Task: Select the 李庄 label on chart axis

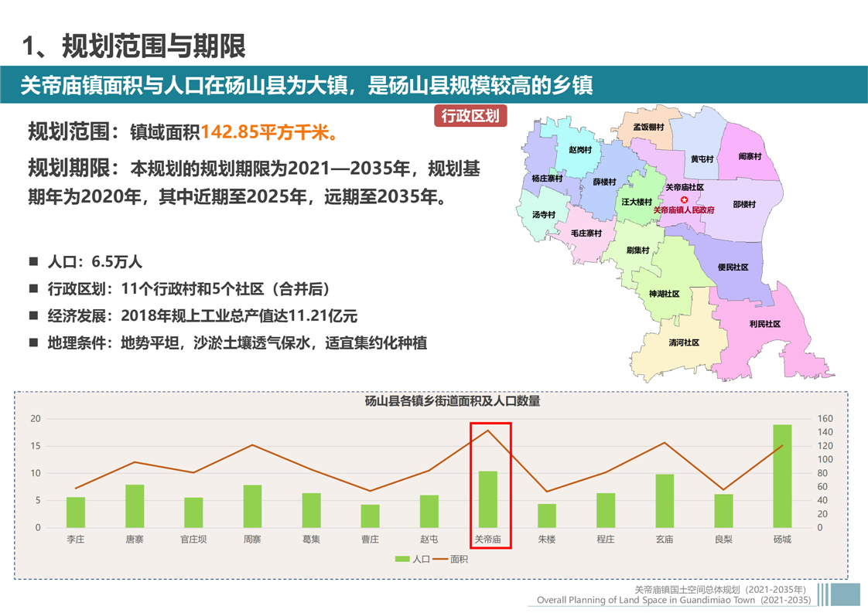Action: click(x=75, y=539)
